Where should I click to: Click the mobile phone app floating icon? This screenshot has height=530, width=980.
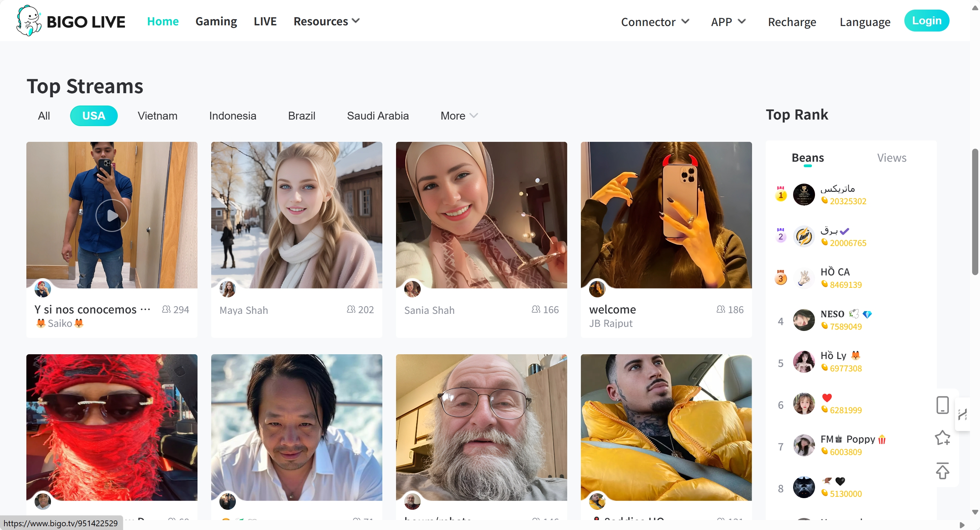942,405
